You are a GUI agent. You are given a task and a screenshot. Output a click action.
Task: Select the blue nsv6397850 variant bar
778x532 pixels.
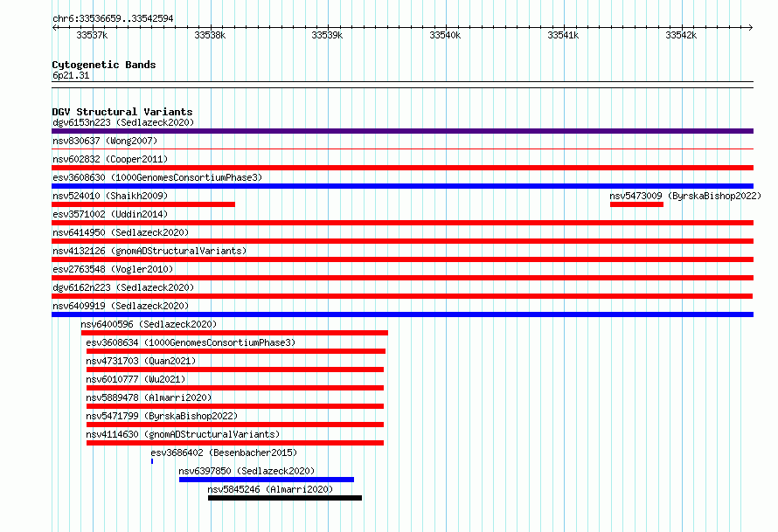(x=267, y=480)
